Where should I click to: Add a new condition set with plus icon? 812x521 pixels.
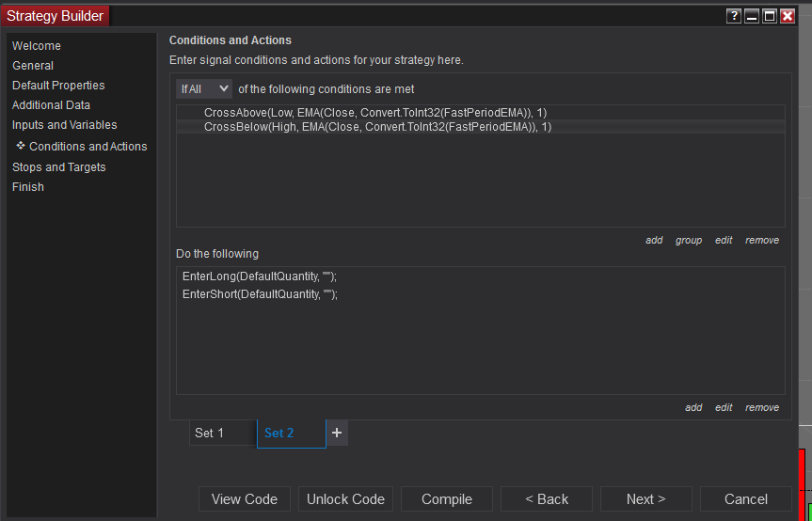(x=337, y=433)
